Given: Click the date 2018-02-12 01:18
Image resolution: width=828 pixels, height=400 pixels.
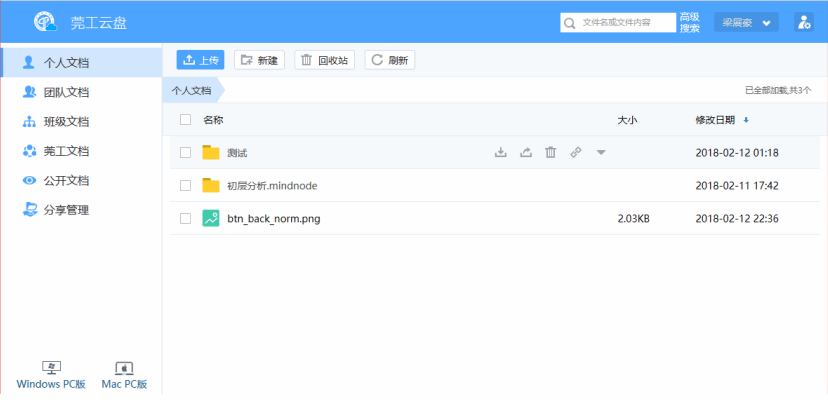Looking at the screenshot, I should [x=737, y=153].
